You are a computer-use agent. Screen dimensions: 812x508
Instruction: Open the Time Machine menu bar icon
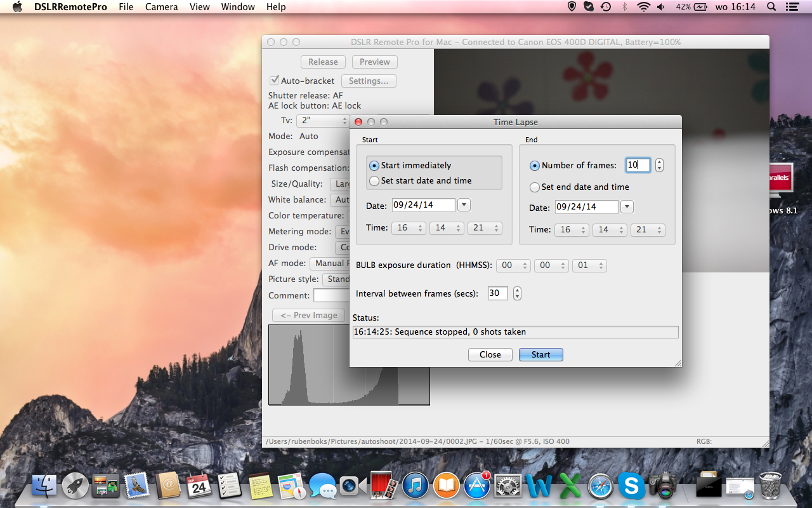tap(606, 7)
